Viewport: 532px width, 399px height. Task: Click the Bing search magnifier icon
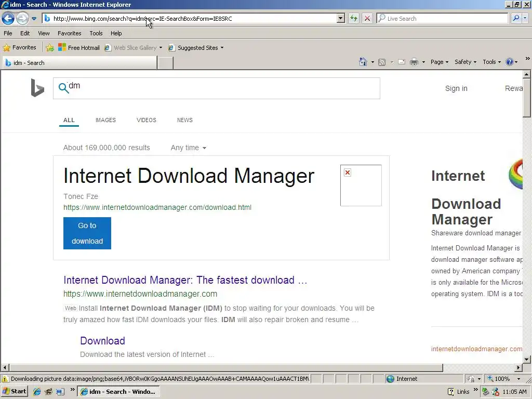coord(63,88)
